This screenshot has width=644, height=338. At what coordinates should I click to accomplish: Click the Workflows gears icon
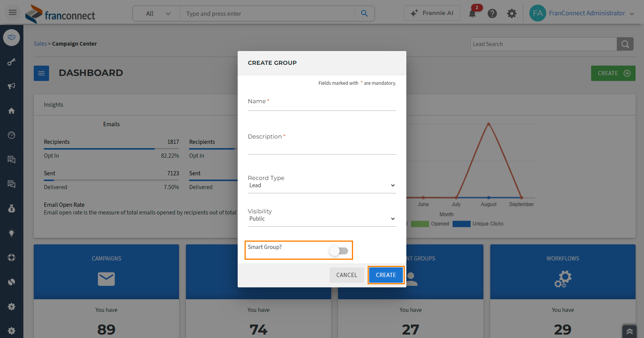[563, 279]
